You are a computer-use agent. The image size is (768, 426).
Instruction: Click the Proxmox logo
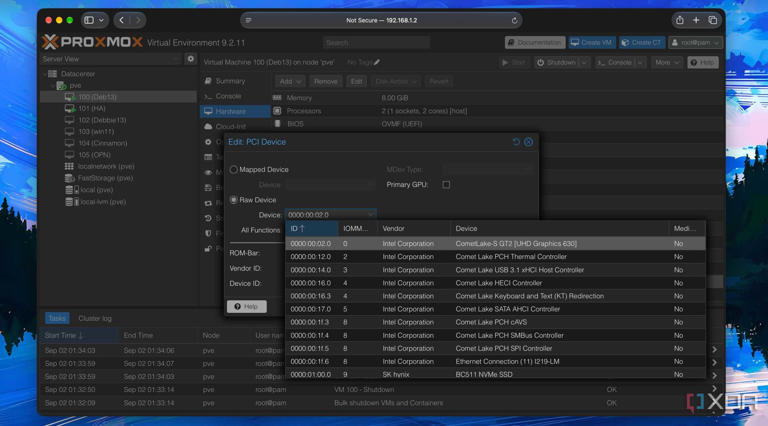(x=93, y=42)
